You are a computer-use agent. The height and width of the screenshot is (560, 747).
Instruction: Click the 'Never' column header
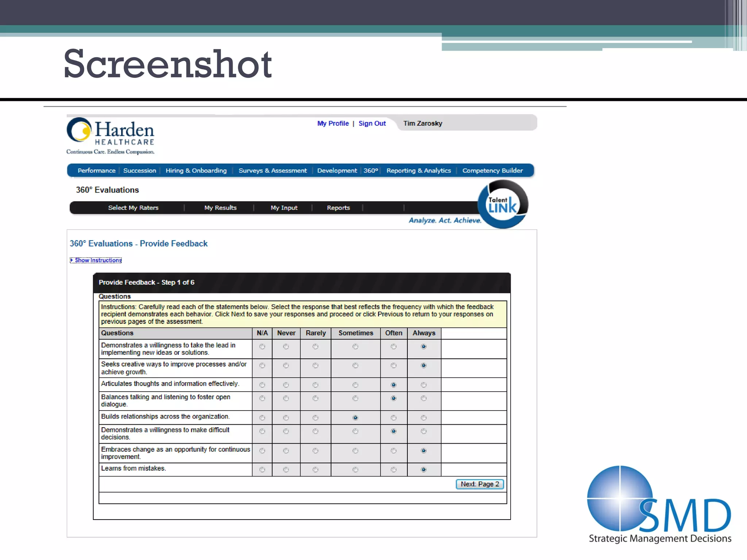pyautogui.click(x=286, y=333)
